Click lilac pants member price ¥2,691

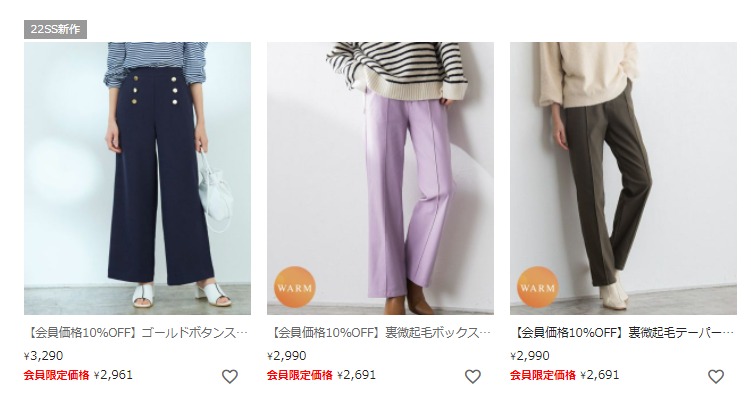pos(356,375)
